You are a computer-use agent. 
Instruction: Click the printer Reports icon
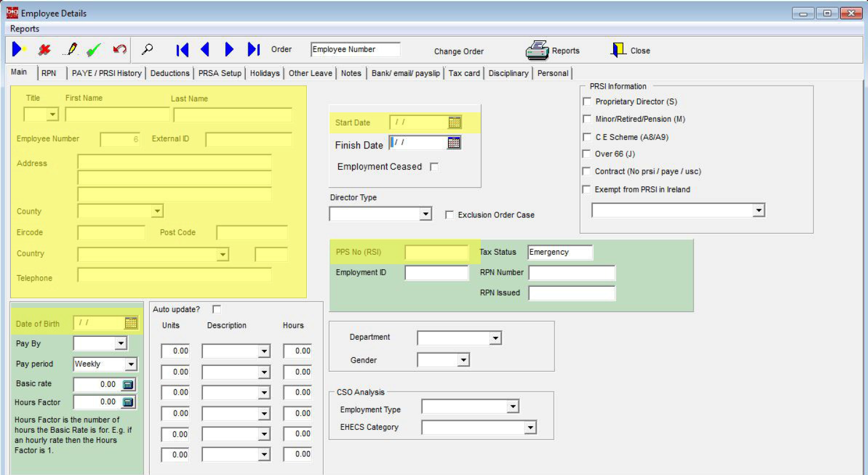[x=536, y=51]
